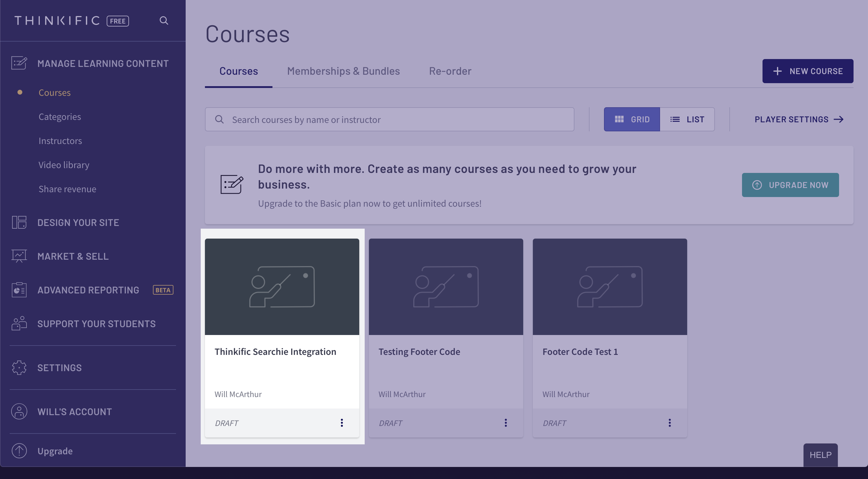Click the Footer Code Test 1 title
Viewport: 868px width, 479px height.
click(580, 351)
